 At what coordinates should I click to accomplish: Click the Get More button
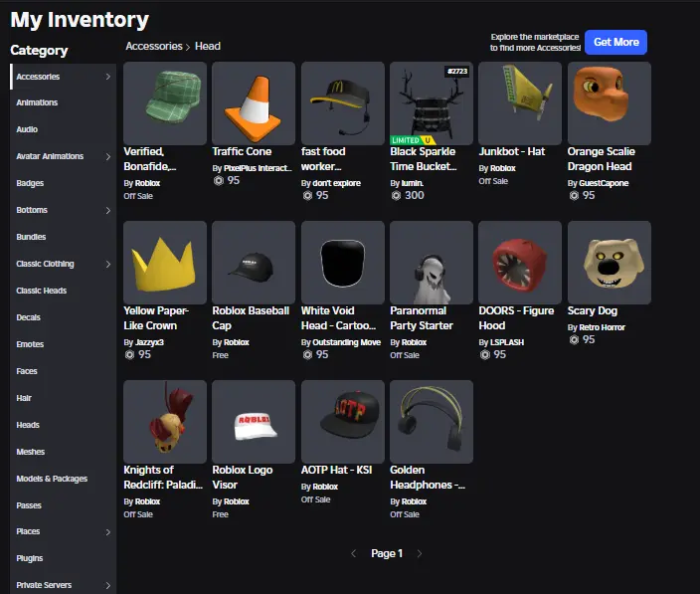(615, 42)
